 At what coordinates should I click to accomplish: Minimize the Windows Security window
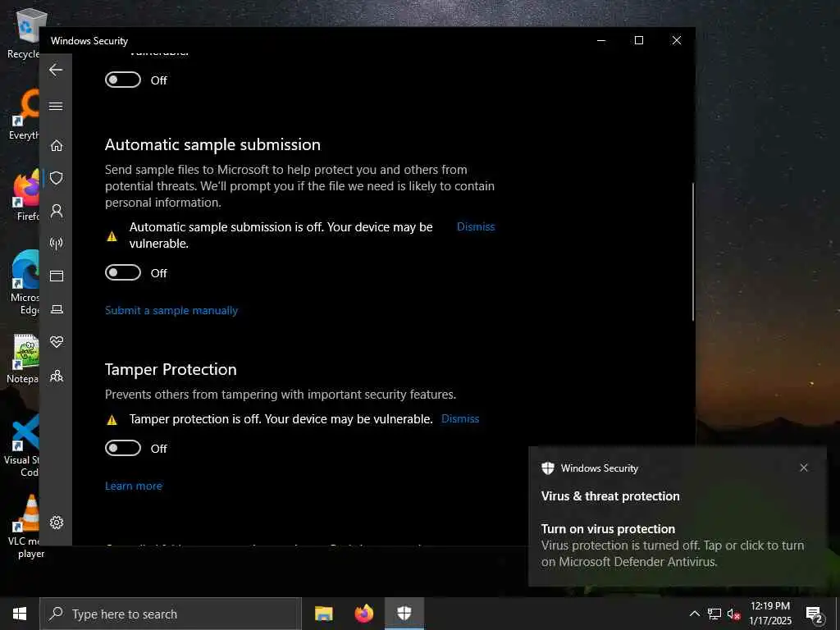point(601,40)
